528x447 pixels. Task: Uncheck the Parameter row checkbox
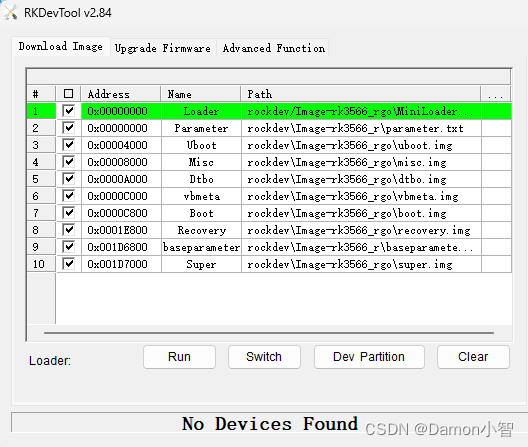(69, 128)
